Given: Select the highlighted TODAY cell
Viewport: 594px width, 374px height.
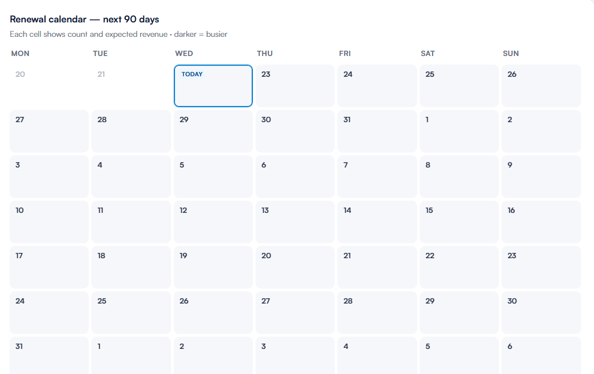Looking at the screenshot, I should tap(213, 86).
